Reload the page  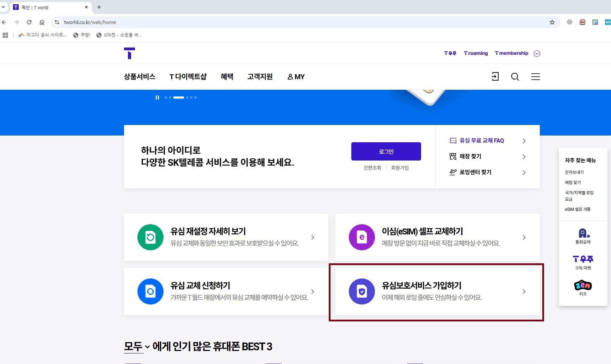(29, 22)
